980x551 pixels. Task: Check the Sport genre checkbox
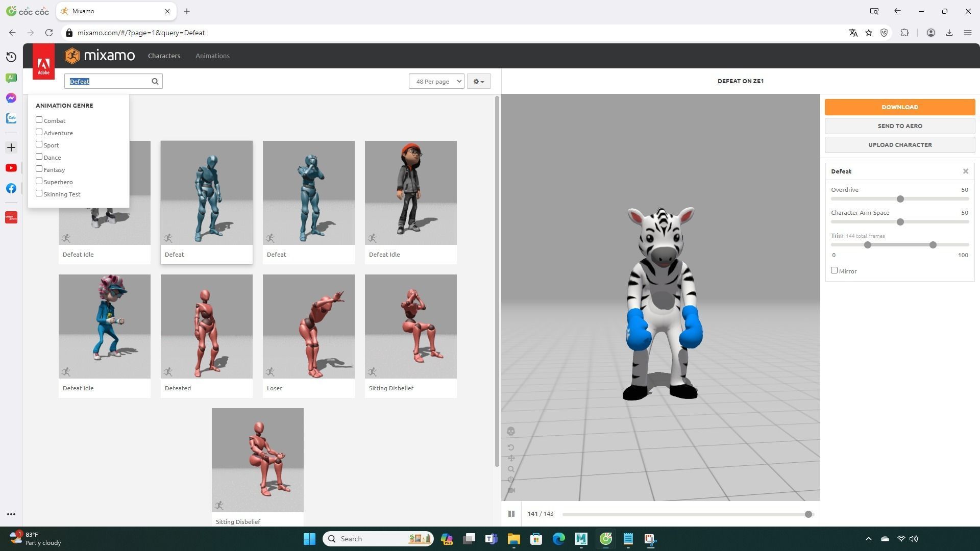[x=39, y=144]
